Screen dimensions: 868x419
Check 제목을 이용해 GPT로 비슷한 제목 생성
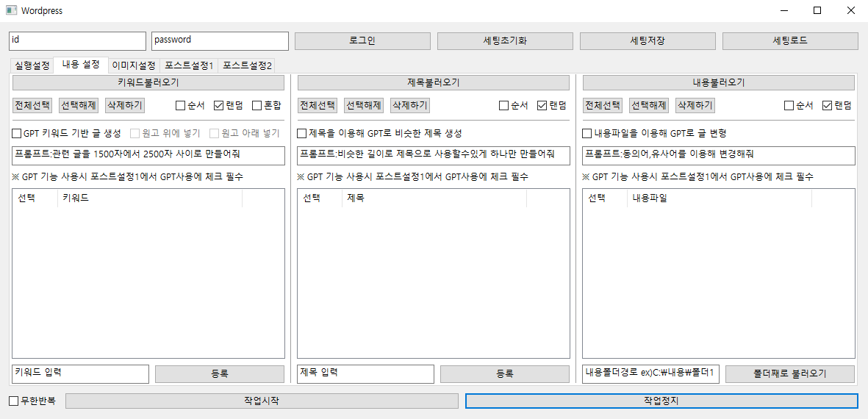[302, 134]
